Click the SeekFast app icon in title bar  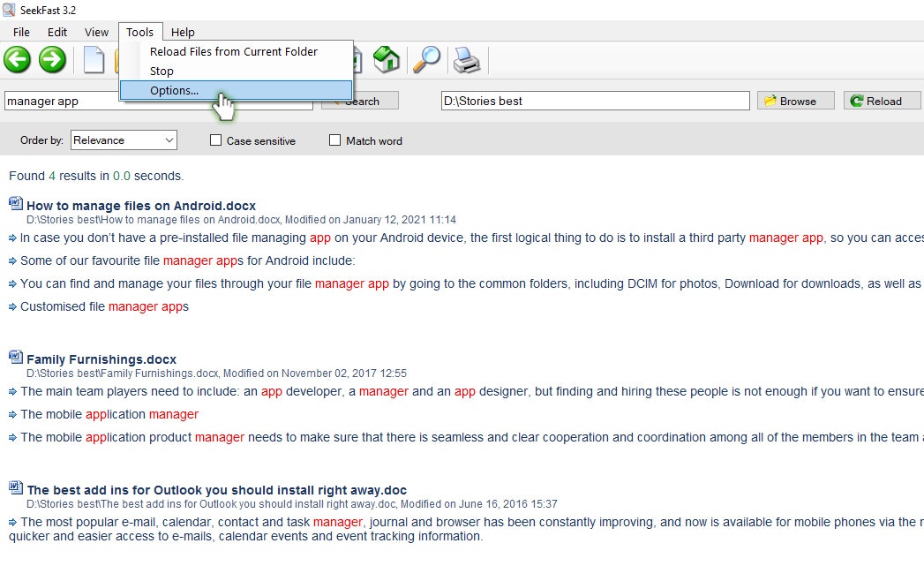[9, 10]
